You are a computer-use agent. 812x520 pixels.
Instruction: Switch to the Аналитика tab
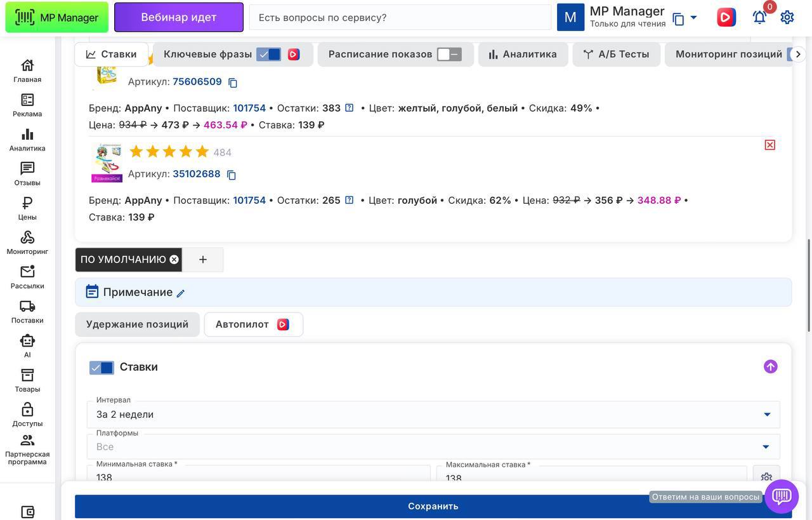click(523, 55)
